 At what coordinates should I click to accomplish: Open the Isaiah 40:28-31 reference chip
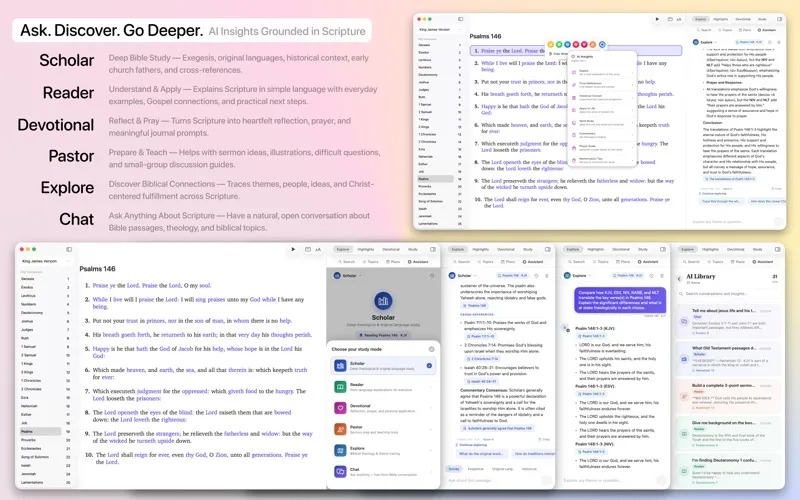(483, 381)
